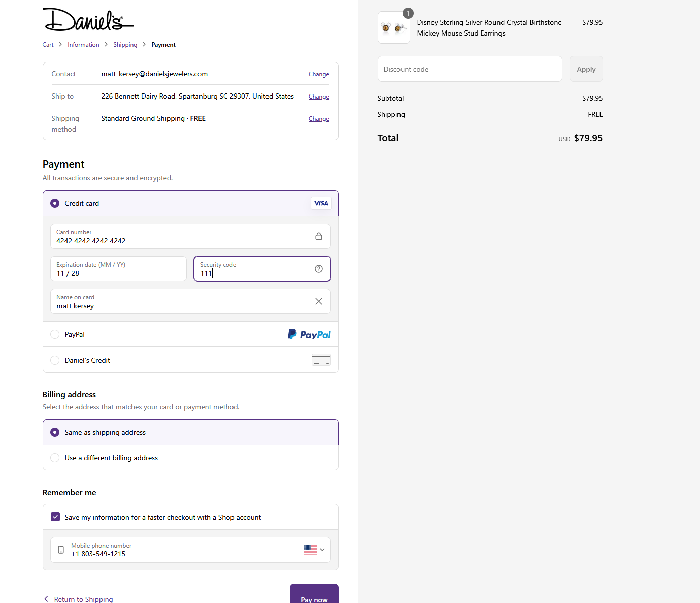Click the US flag icon
This screenshot has height=603, width=700.
click(310, 550)
